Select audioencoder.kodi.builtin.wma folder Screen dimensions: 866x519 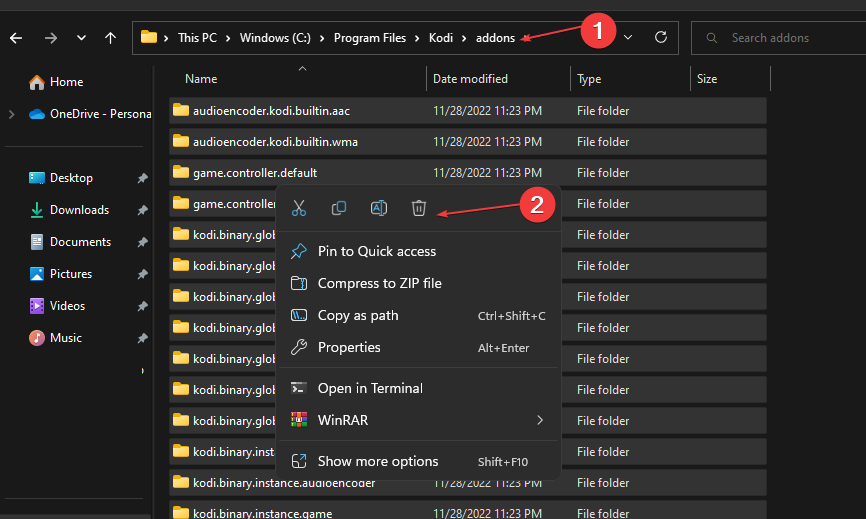point(468,142)
